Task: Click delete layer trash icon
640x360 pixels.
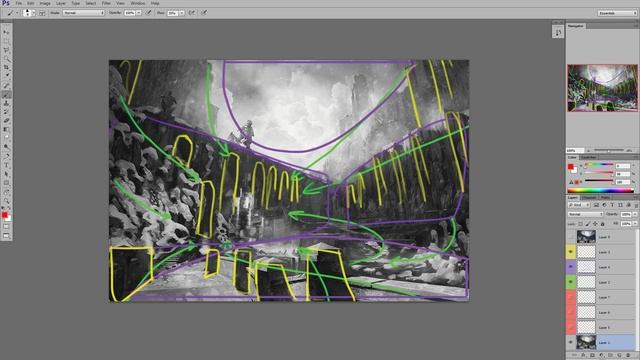Action: [x=628, y=356]
